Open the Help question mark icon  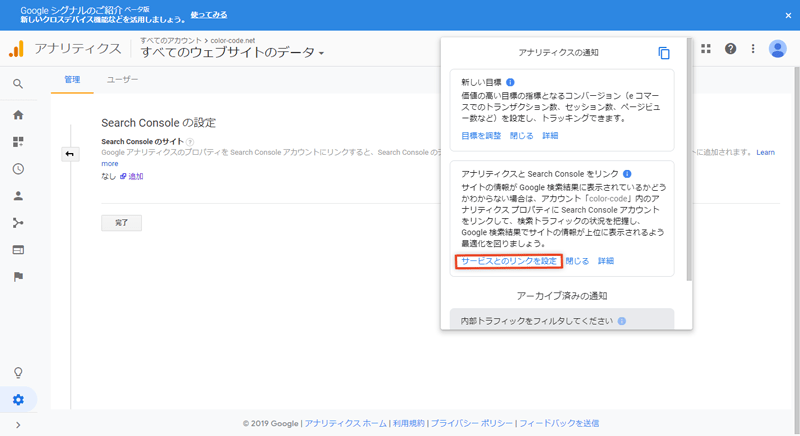coord(731,48)
